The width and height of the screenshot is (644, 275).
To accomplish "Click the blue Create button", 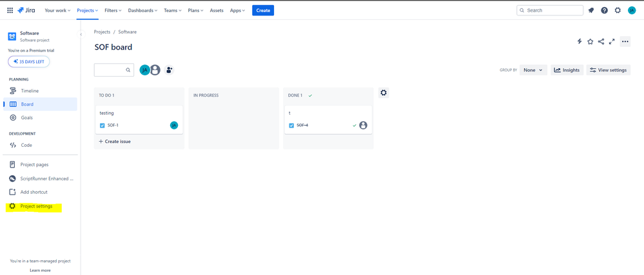I will 263,10.
